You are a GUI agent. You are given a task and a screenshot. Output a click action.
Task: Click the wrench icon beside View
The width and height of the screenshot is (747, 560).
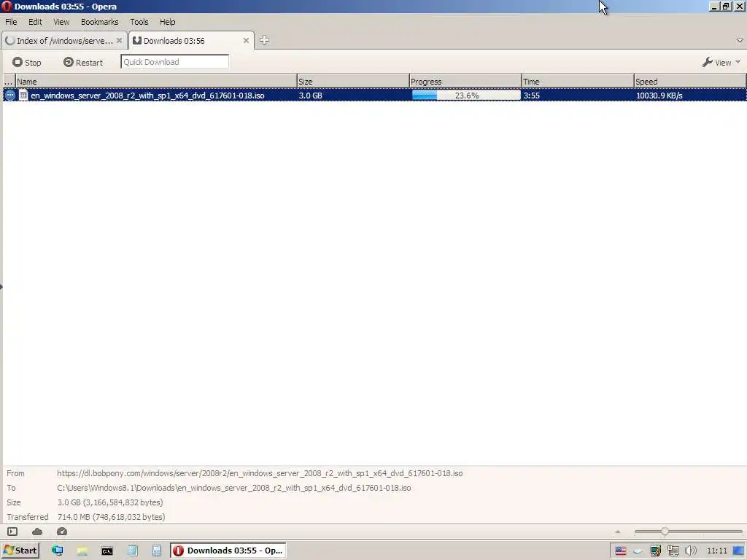[707, 62]
